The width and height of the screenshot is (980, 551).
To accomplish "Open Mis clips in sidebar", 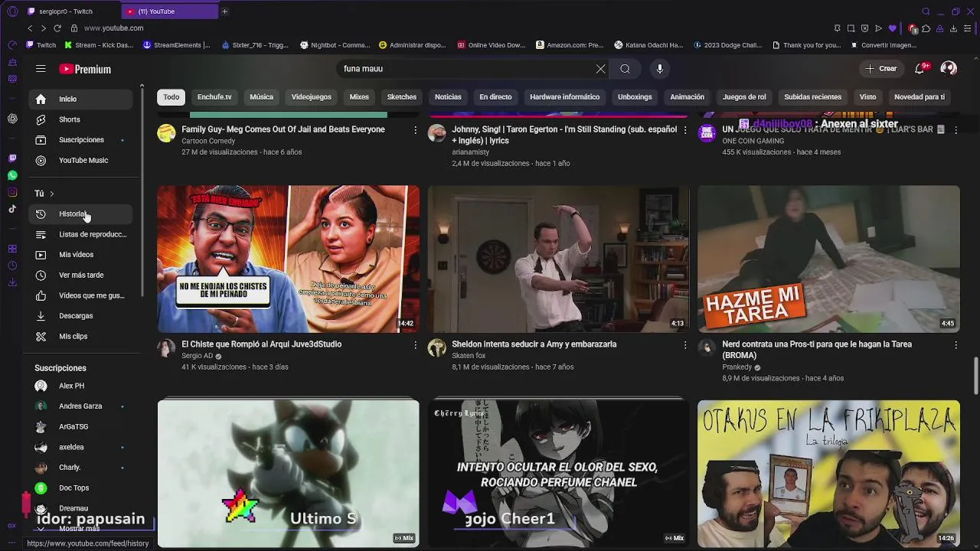I will pos(80,337).
